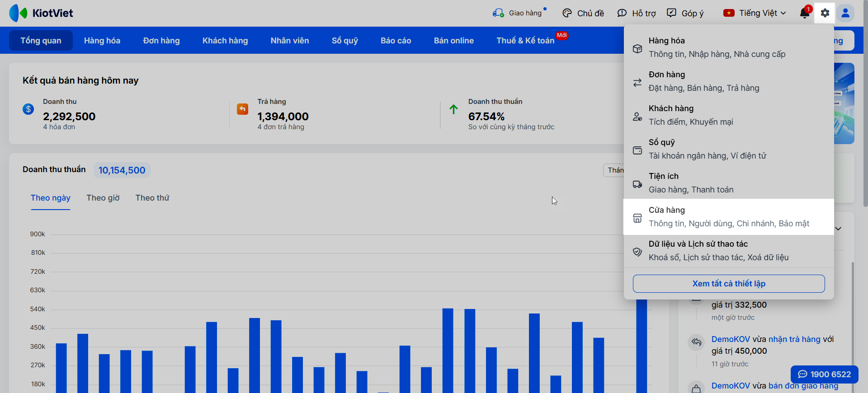
Task: Click the Sổ quỹ wallet icon
Action: click(x=637, y=150)
